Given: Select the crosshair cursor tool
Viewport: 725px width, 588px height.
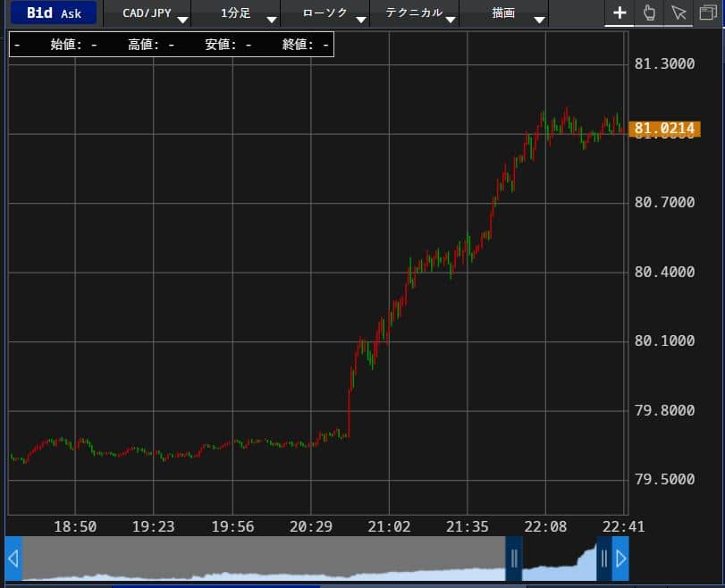Looking at the screenshot, I should point(620,13).
